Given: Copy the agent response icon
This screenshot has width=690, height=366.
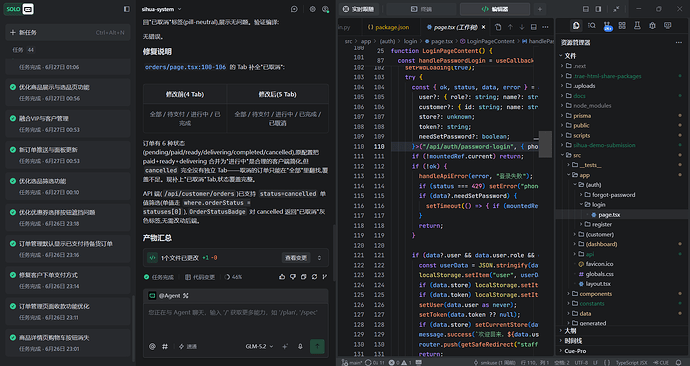Looking at the screenshot, I should pos(303,277).
